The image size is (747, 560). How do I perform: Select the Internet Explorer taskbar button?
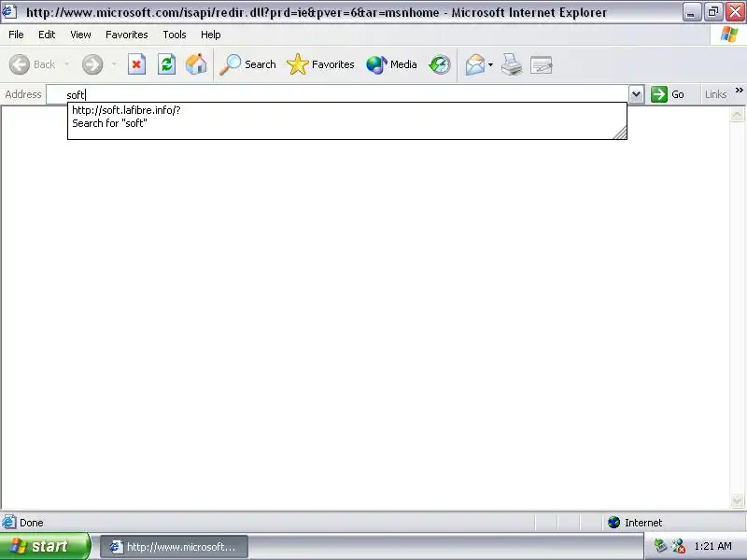(x=175, y=547)
